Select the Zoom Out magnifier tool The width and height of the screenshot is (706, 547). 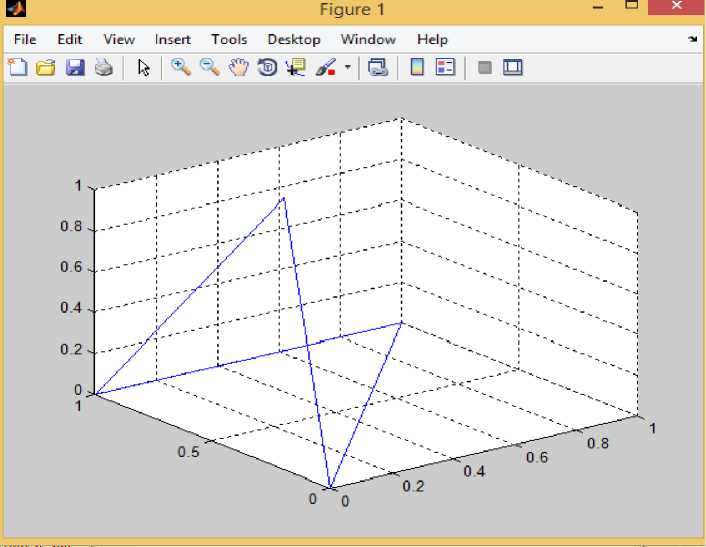tap(210, 68)
